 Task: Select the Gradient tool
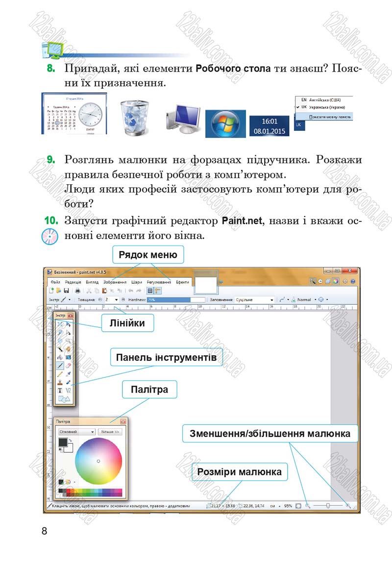tap(68, 357)
